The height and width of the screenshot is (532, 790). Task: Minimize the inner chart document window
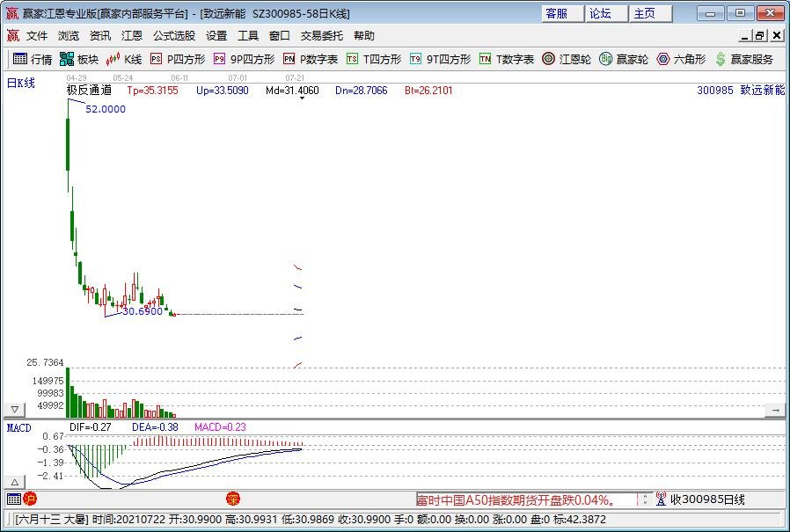click(x=744, y=36)
